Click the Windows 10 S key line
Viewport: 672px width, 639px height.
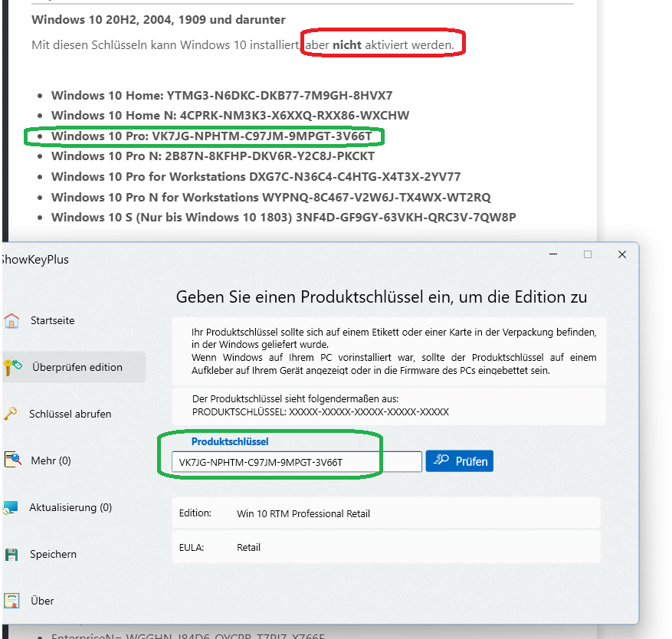(284, 218)
